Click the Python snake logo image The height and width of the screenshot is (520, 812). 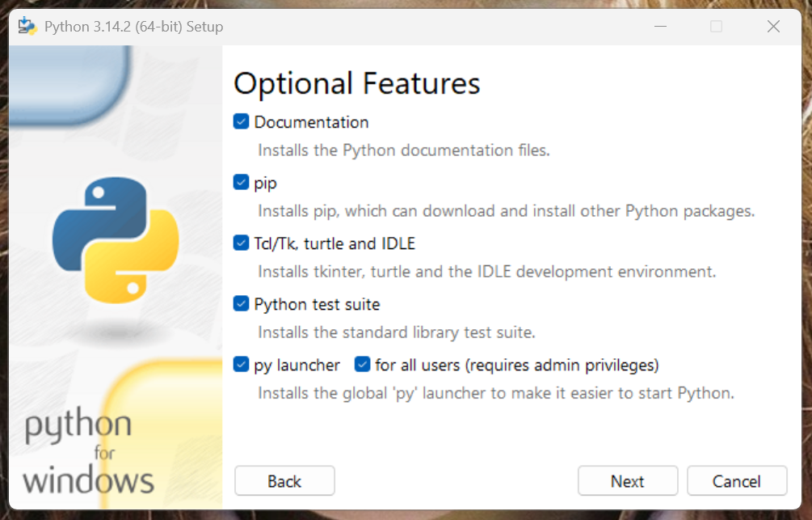(116, 240)
